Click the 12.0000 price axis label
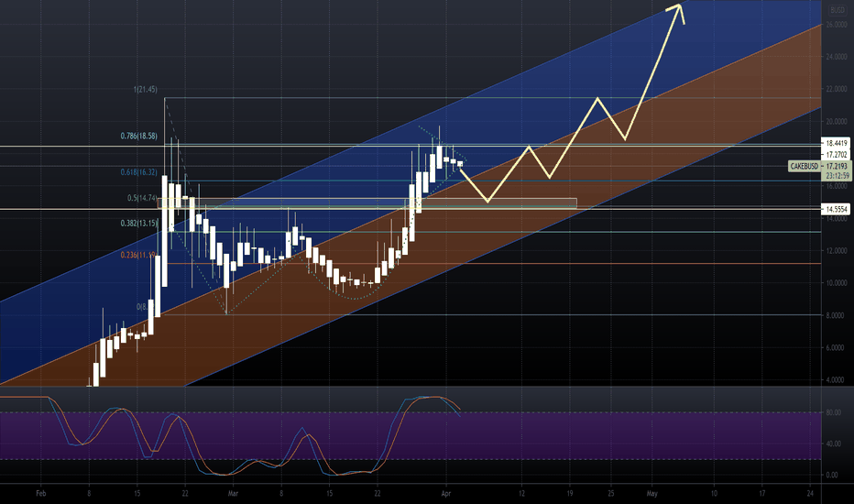 tap(837, 251)
